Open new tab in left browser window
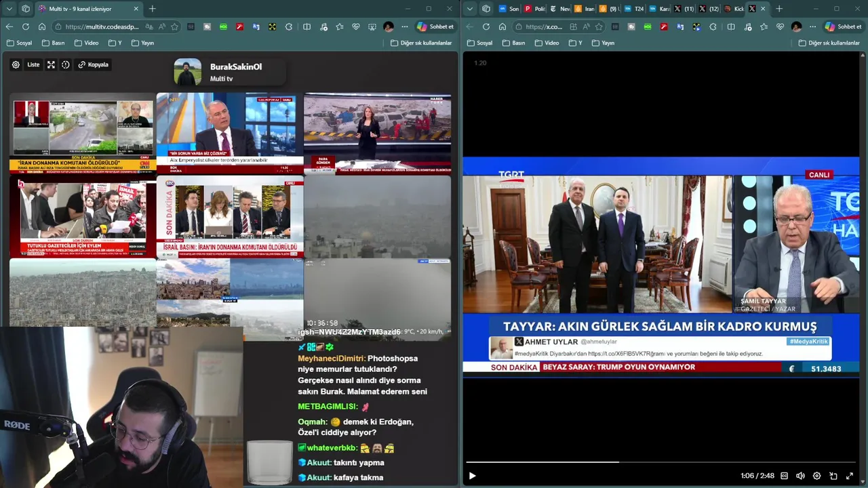The width and height of the screenshot is (868, 488). (x=152, y=9)
